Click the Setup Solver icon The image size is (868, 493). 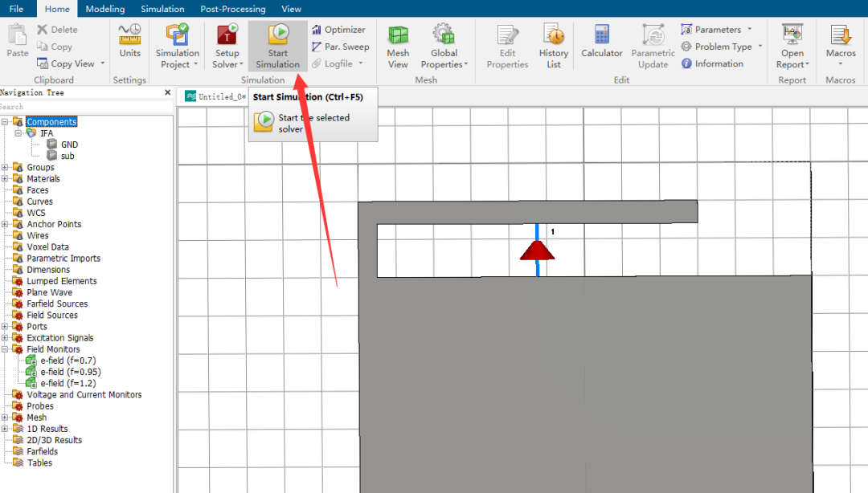pos(227,35)
